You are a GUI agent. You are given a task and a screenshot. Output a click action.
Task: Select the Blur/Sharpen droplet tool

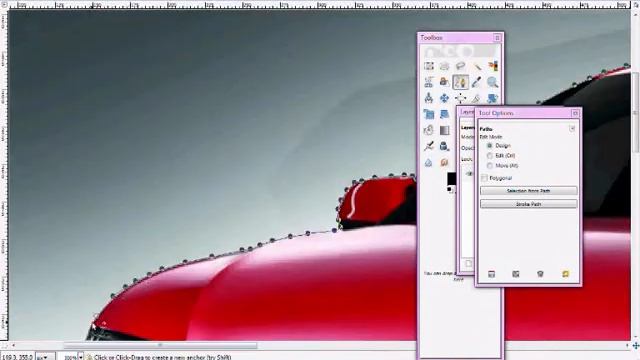click(x=429, y=162)
